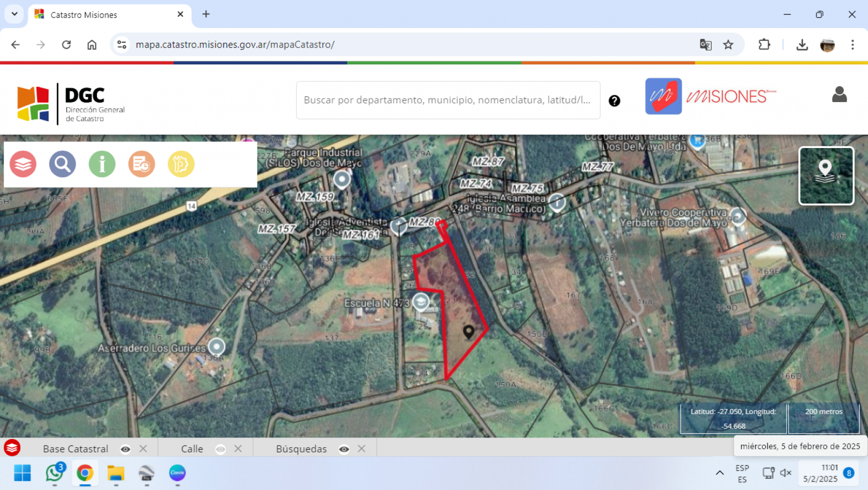This screenshot has width=868, height=490.
Task: Click the red layers icon in bottom bar
Action: [12, 448]
